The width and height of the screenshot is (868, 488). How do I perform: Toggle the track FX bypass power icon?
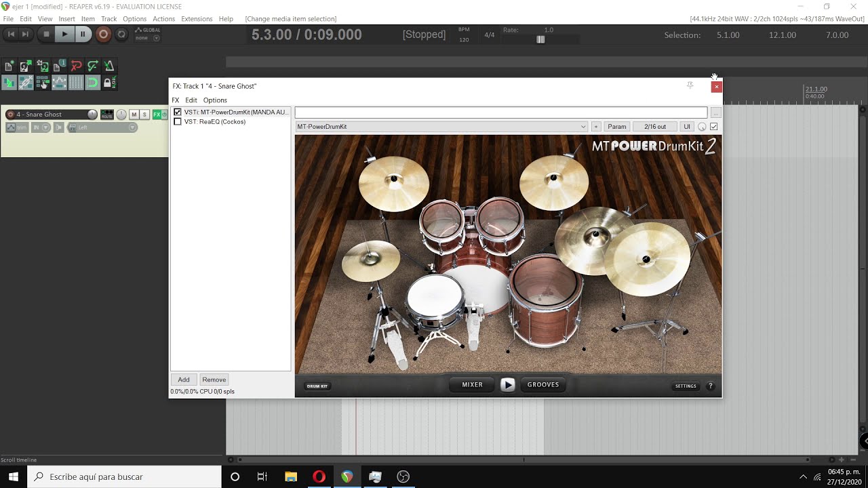coord(164,115)
